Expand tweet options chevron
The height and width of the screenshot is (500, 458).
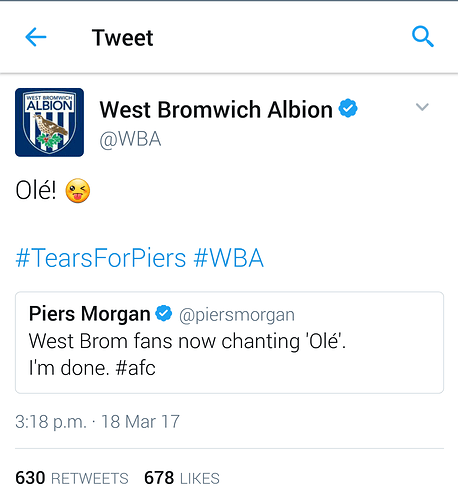click(422, 107)
